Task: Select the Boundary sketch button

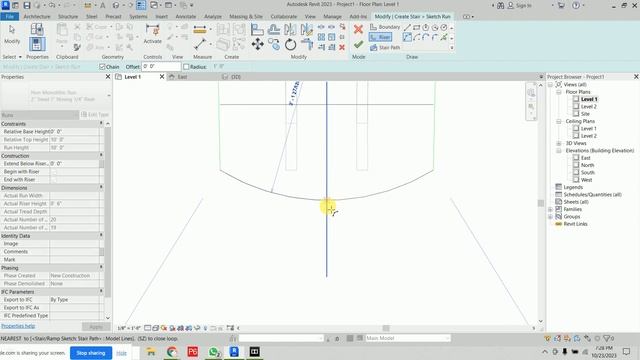Action: [385, 27]
